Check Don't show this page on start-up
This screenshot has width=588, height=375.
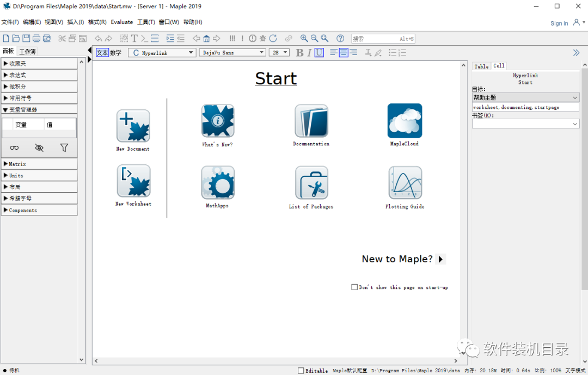[x=354, y=287]
